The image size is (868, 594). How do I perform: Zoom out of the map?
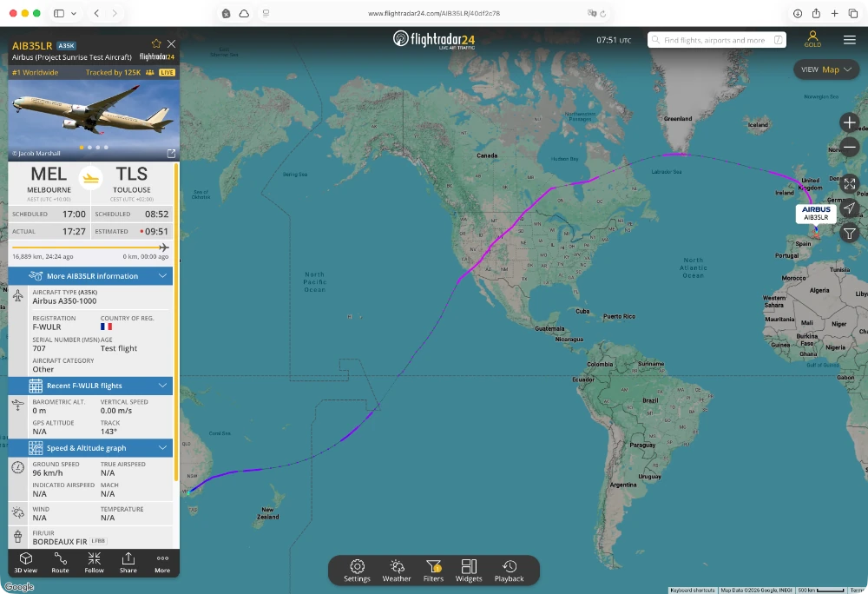pyautogui.click(x=849, y=147)
